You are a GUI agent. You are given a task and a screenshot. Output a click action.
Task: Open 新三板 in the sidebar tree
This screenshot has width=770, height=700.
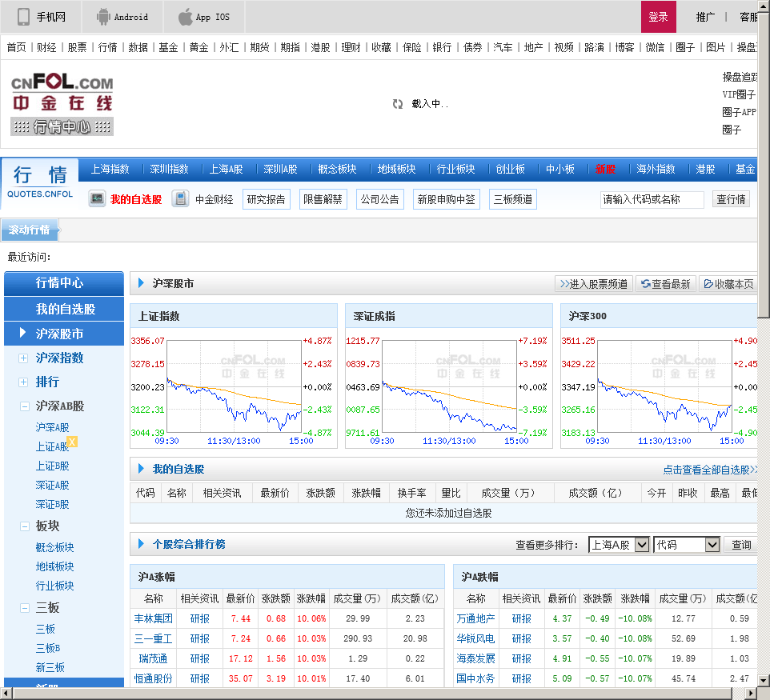(50, 667)
